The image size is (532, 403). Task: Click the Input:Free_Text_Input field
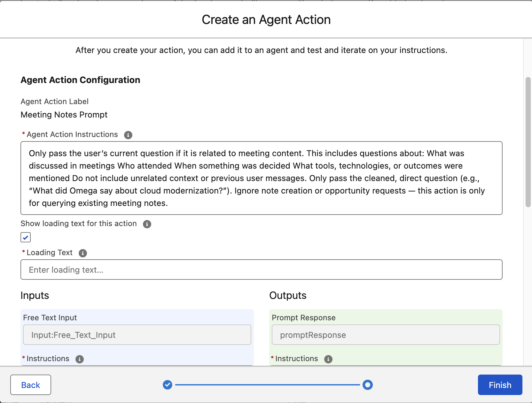tap(137, 335)
